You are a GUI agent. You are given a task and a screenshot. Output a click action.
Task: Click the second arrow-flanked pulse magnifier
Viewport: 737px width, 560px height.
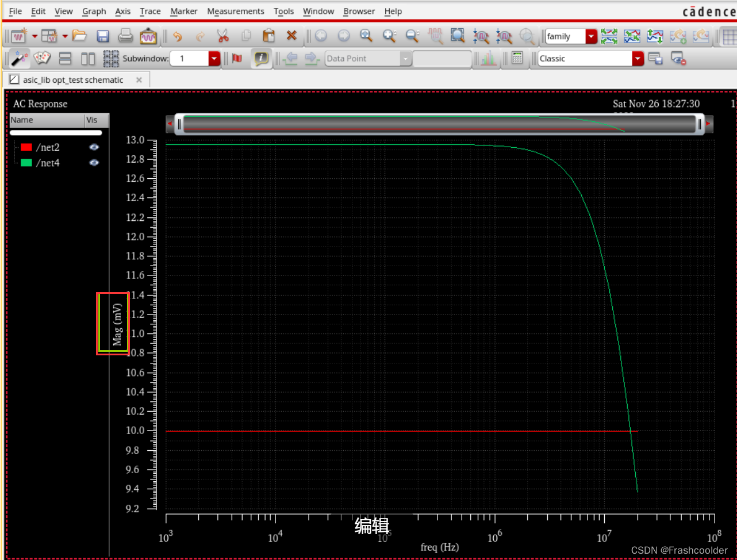504,36
